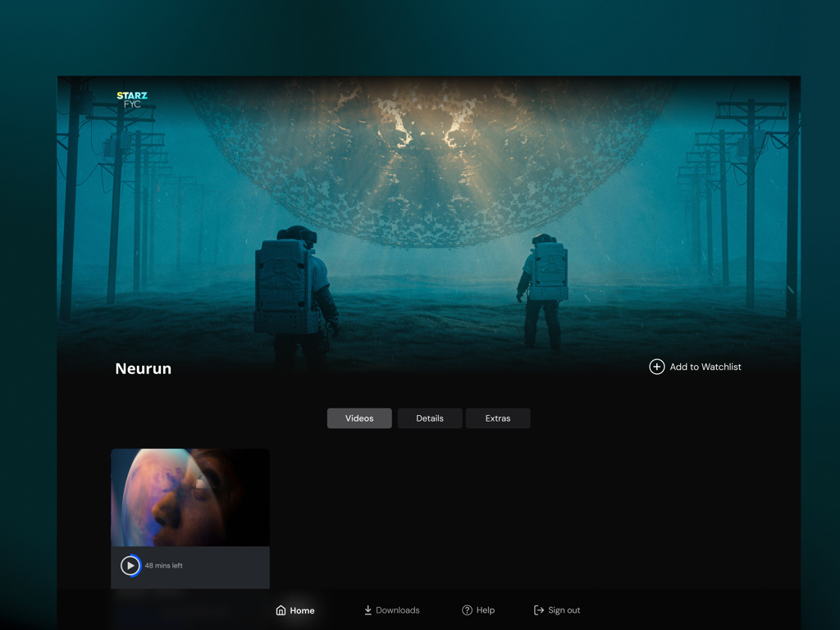840x630 pixels.
Task: Resume playback where 48 mins are left
Action: pos(162,565)
